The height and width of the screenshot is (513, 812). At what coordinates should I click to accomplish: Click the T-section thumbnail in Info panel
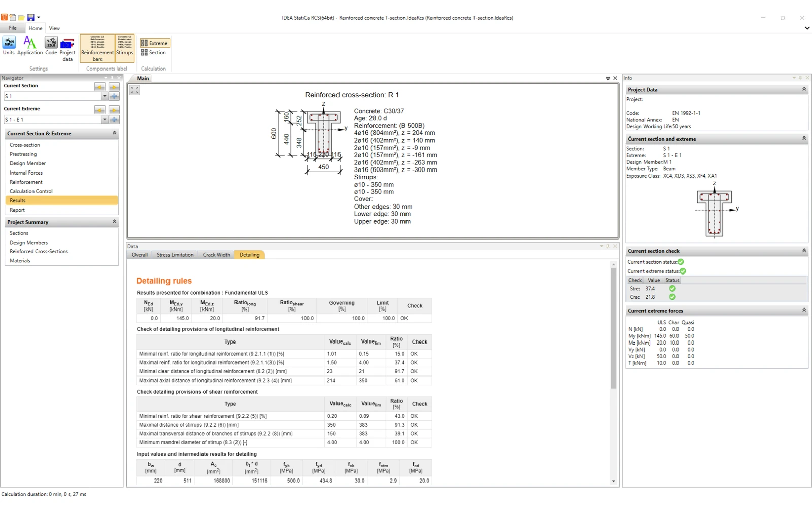pyautogui.click(x=715, y=211)
